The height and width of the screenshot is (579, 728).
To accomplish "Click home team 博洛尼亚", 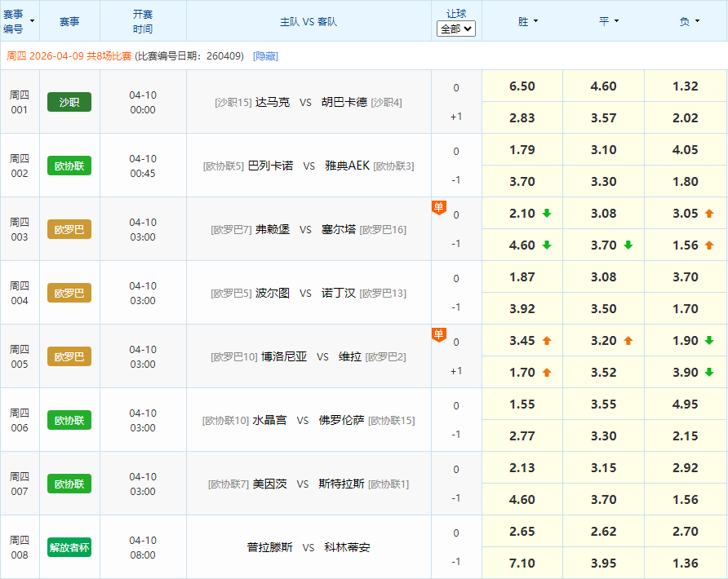I will [x=284, y=356].
